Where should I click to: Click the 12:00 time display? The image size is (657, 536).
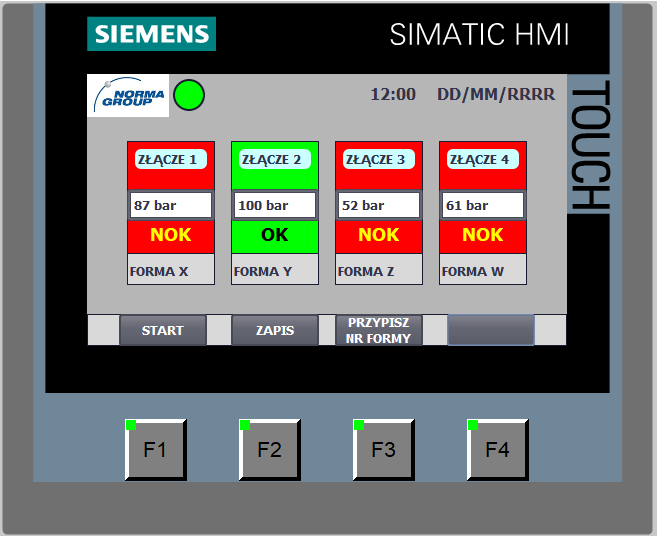(393, 95)
